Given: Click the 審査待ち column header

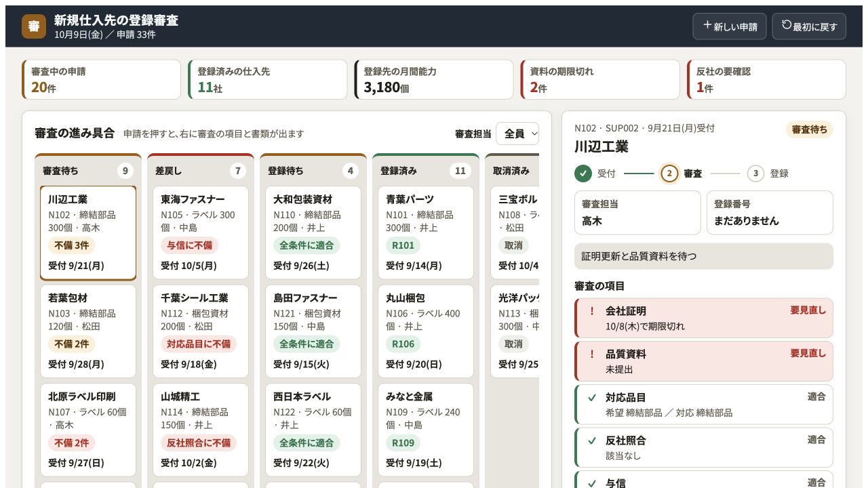Looking at the screenshot, I should tap(88, 170).
